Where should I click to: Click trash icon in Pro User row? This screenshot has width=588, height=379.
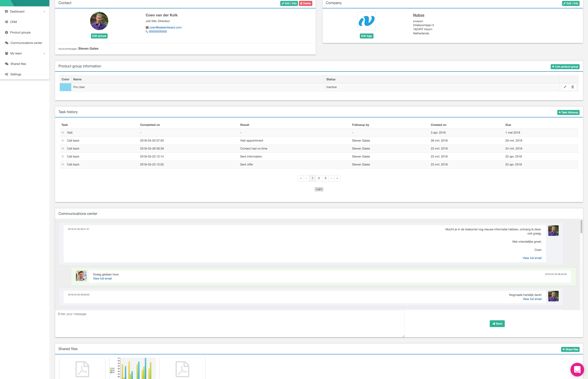[573, 87]
